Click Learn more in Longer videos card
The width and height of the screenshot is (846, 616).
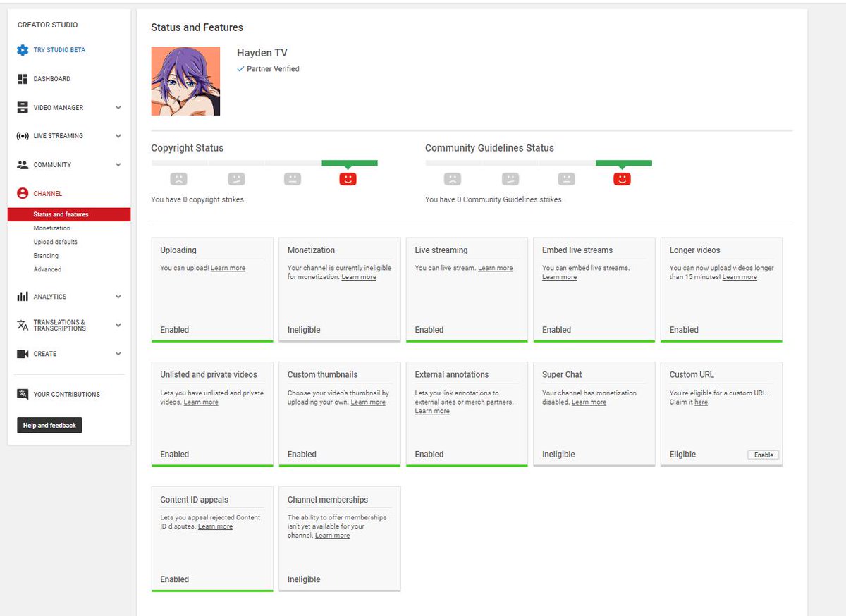pyautogui.click(x=740, y=277)
